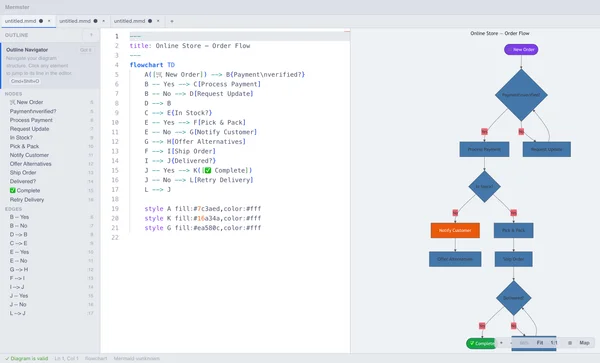
Task: Select Retry Delivery in the outline
Action: [51, 200]
